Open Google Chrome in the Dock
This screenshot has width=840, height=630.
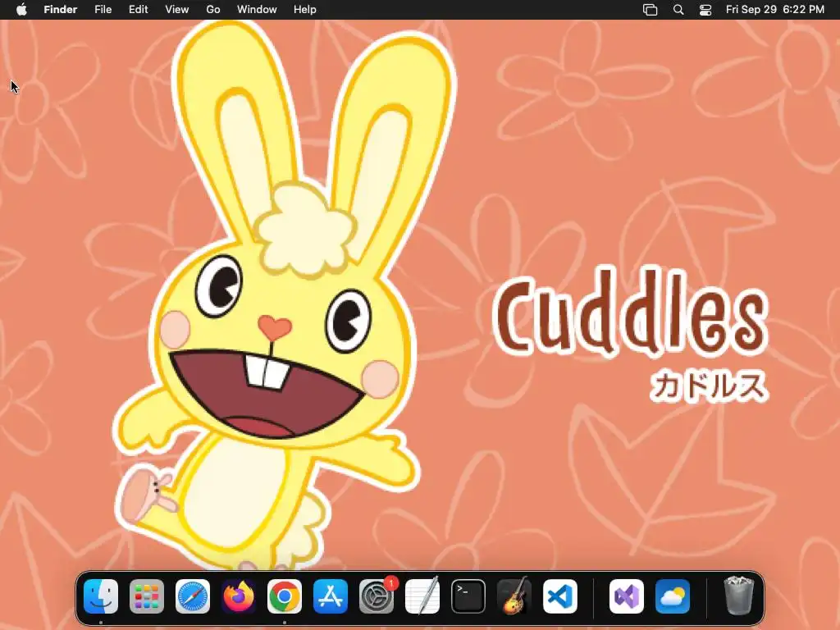click(x=285, y=596)
